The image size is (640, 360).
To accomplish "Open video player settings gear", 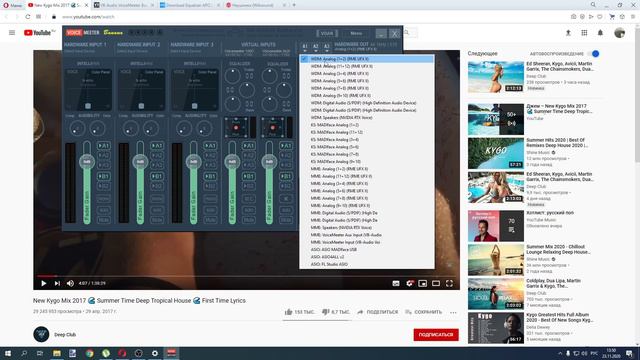I will tap(409, 283).
